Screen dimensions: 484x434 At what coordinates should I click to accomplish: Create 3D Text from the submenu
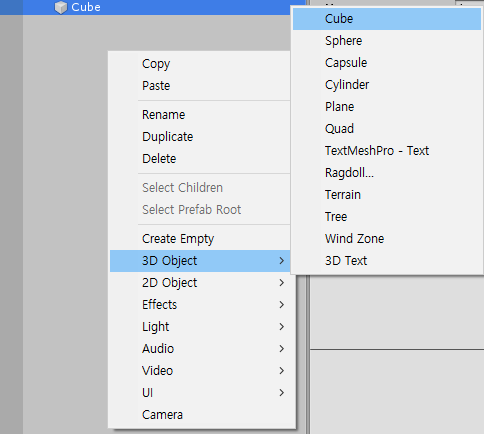[387, 261]
